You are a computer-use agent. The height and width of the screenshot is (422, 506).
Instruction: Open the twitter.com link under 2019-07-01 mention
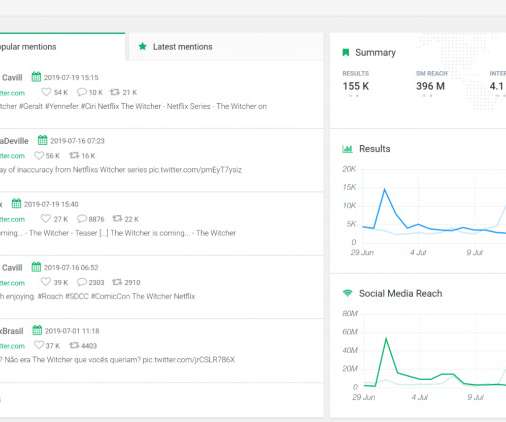coord(12,346)
